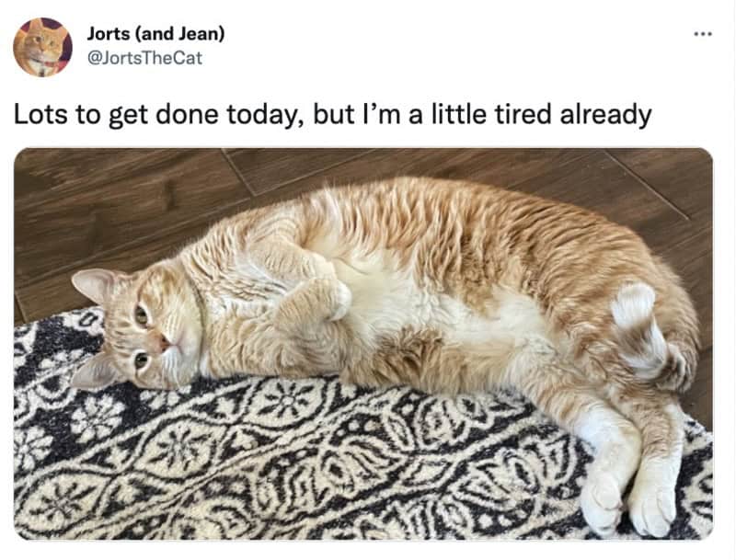This screenshot has height=560, width=736.
Task: Visit the @JortsTheCat handle link
Action: tap(144, 58)
